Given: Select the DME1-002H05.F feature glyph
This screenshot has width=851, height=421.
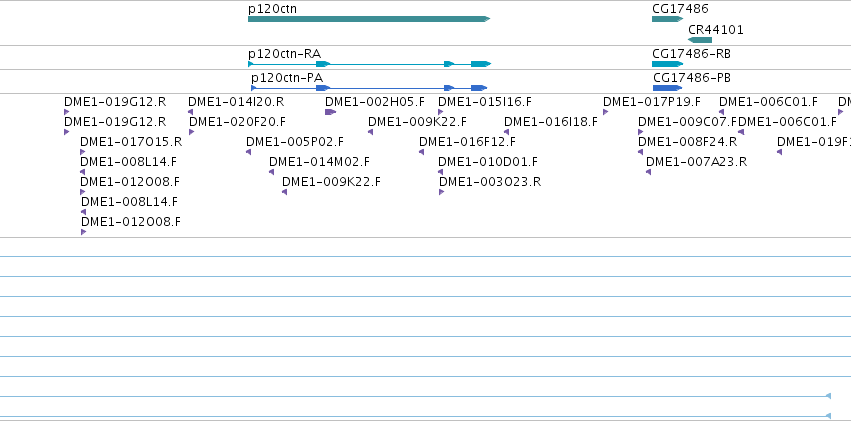Looking at the screenshot, I should point(331,112).
